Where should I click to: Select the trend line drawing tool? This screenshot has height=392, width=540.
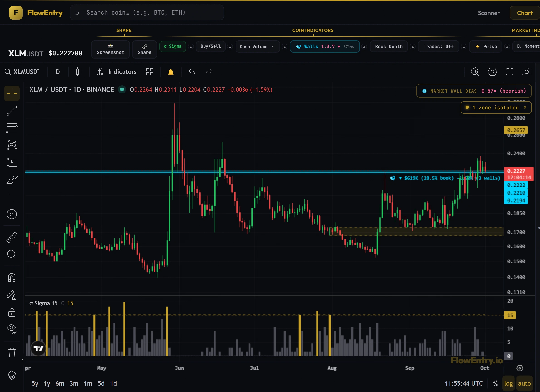pos(12,111)
